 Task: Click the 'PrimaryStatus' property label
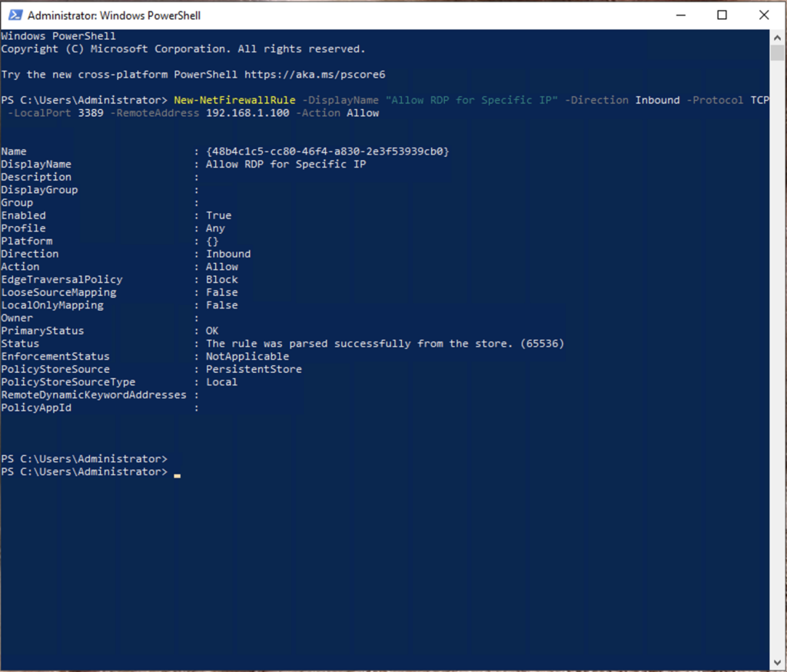point(43,331)
